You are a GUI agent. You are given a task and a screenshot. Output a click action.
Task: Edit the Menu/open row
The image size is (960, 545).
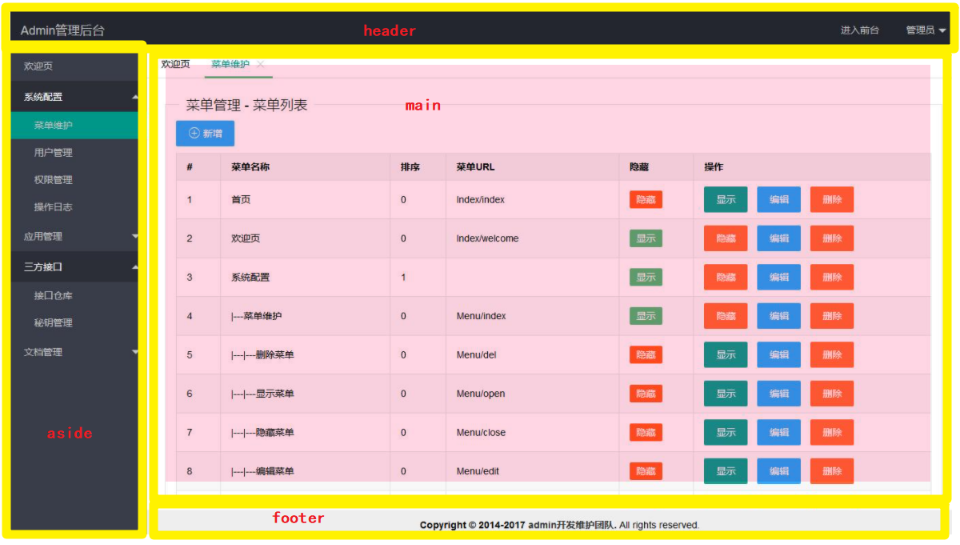pos(779,394)
